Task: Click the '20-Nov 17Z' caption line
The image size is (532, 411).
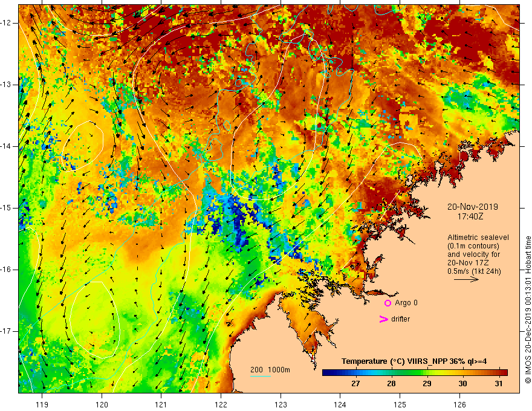Action: [467, 263]
